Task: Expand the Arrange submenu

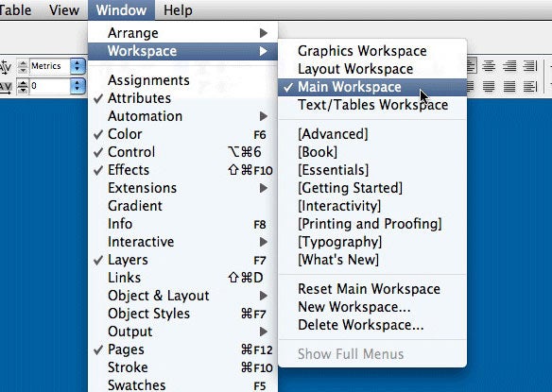Action: tap(182, 33)
